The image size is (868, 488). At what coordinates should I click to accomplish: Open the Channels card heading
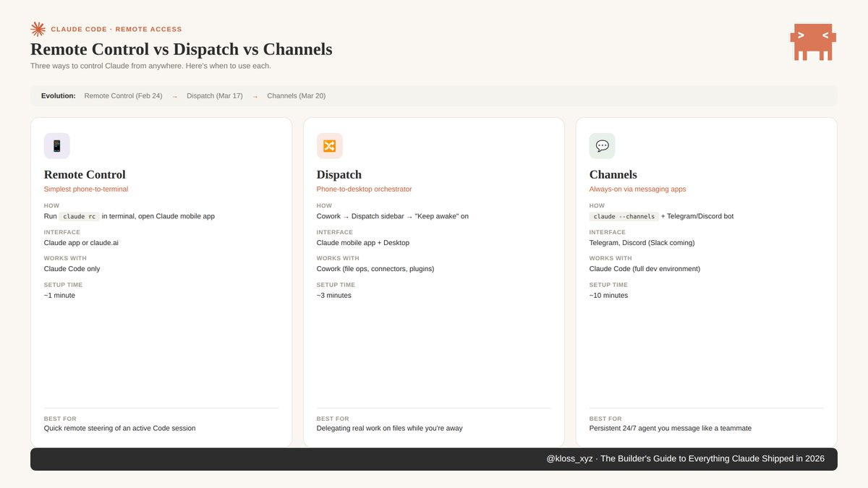(x=613, y=175)
